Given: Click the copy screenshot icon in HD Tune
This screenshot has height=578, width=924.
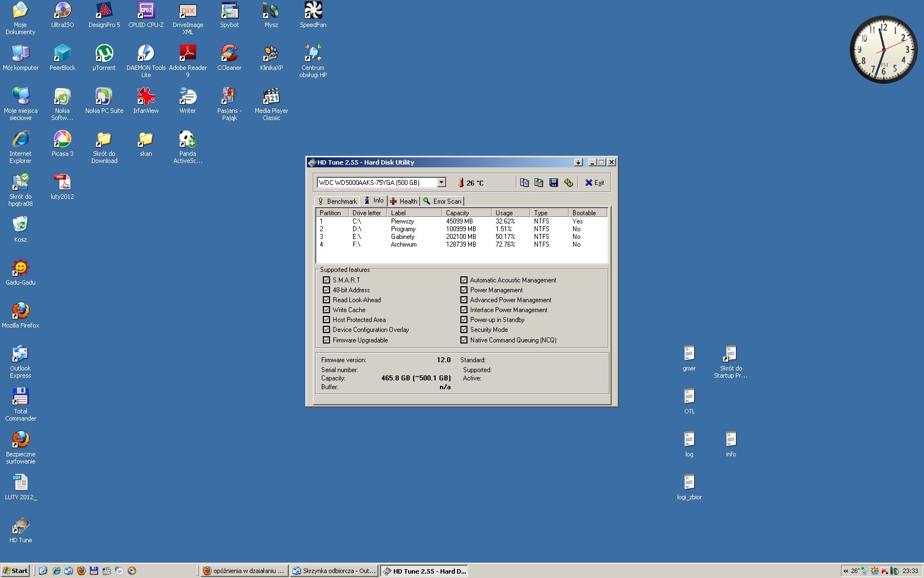Looking at the screenshot, I should click(x=538, y=183).
